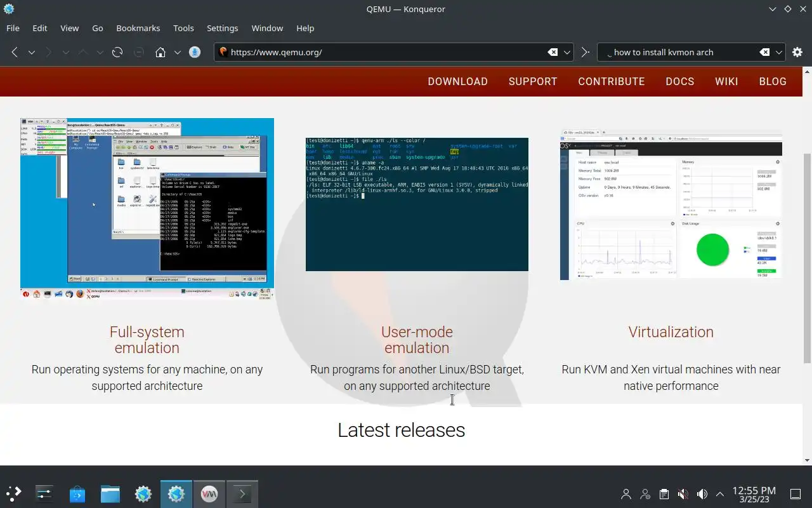The width and height of the screenshot is (812, 508).
Task: Open the File menu
Action: click(x=13, y=28)
